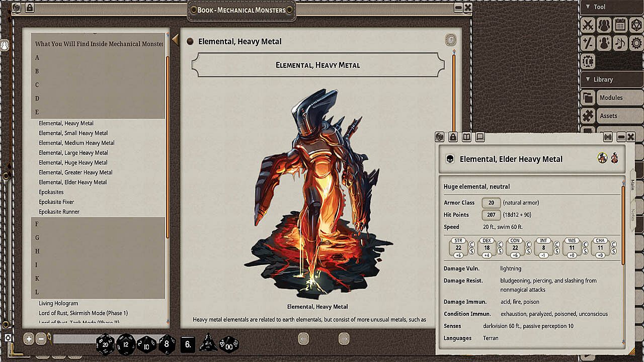Toggle the lock on the NPC sheet

pyautogui.click(x=453, y=137)
